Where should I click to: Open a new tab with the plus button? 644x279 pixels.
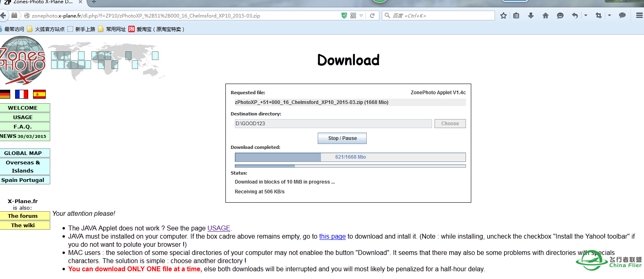click(x=94, y=2)
